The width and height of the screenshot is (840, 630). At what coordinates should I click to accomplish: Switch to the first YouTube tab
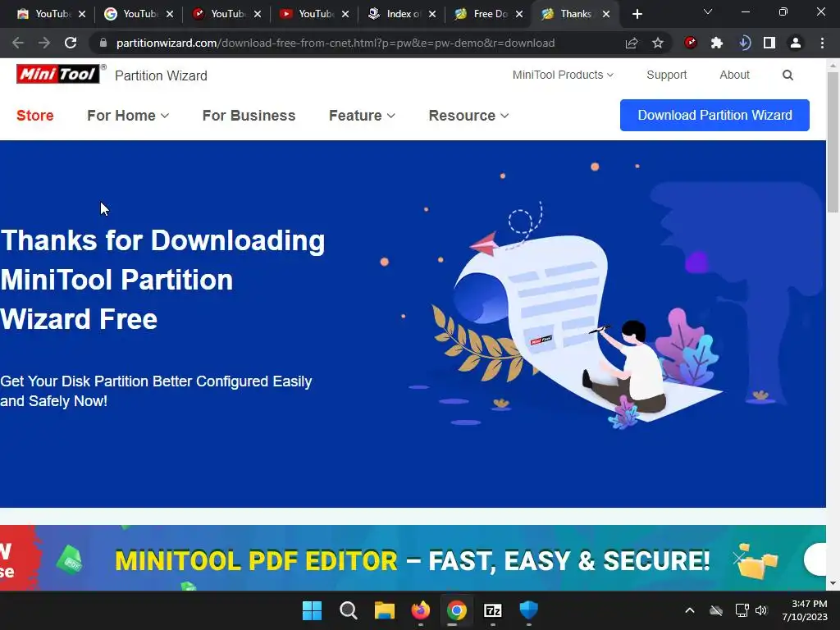click(x=51, y=14)
